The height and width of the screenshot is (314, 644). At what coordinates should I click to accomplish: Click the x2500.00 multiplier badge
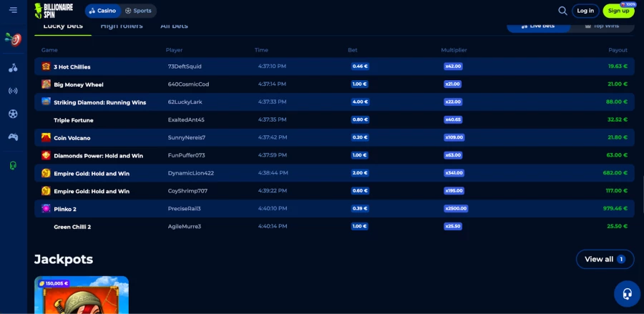click(456, 209)
